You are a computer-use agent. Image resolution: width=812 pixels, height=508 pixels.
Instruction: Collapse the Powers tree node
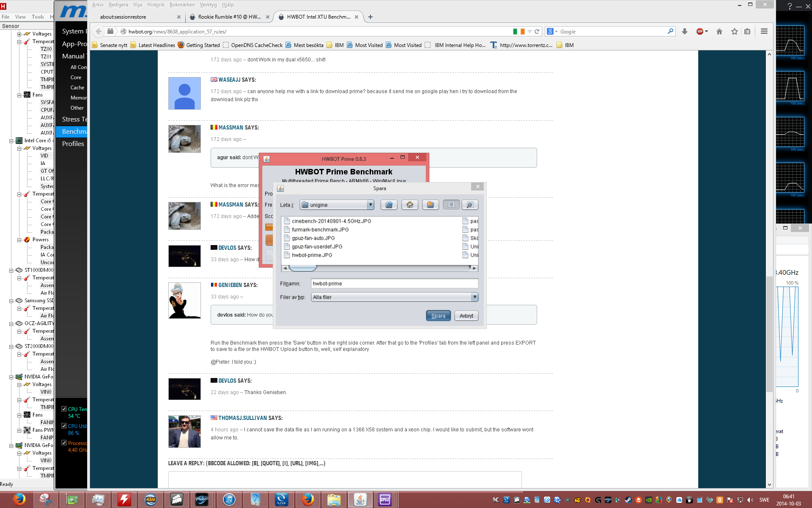(x=19, y=240)
